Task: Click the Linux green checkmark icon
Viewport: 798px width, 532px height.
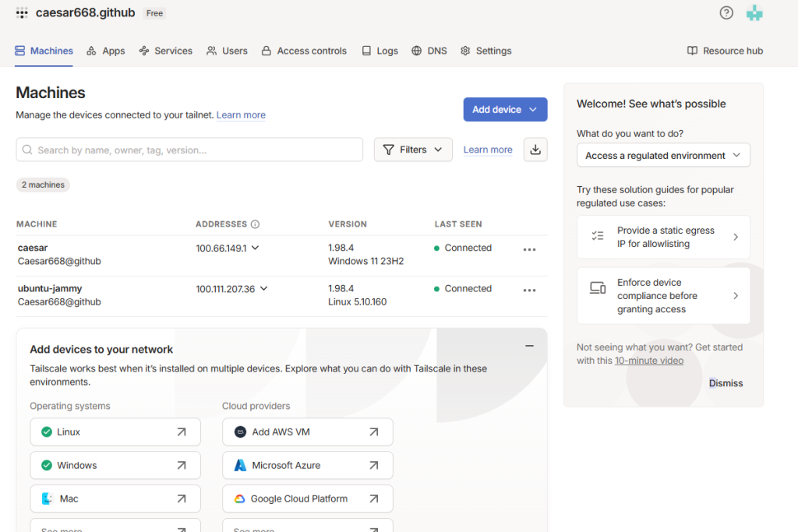Action: (47, 432)
